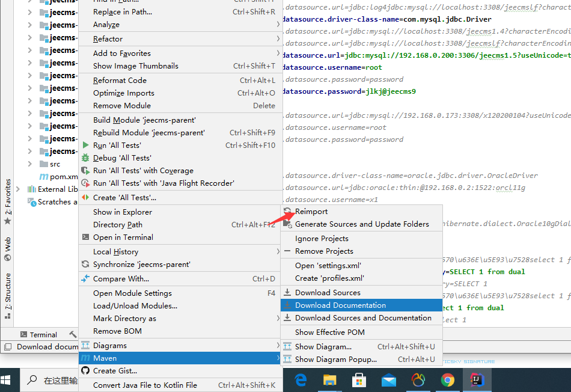Click the Debug 'All Tests' bug icon
Viewport: 571px width, 392px height.
pyautogui.click(x=85, y=158)
